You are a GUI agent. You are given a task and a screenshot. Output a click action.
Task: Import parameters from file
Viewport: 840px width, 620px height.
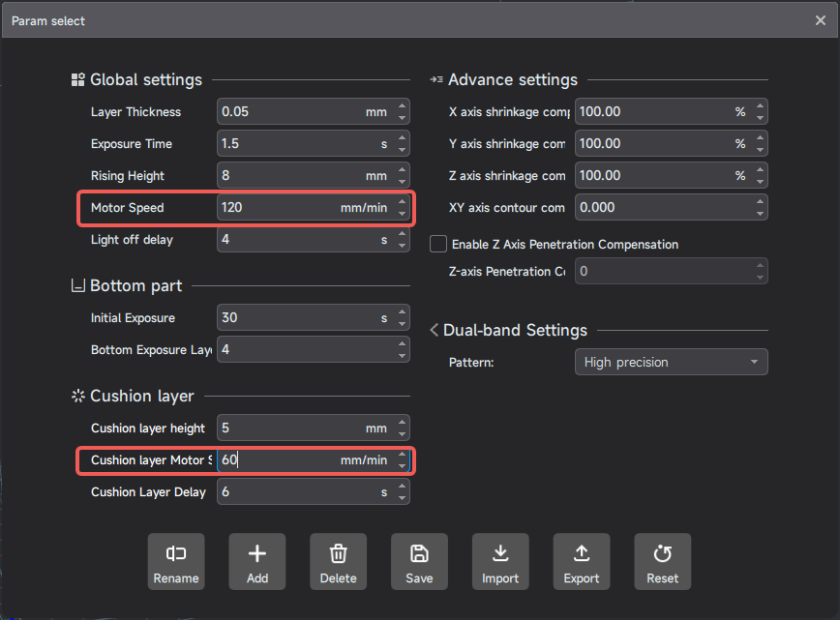pos(500,561)
